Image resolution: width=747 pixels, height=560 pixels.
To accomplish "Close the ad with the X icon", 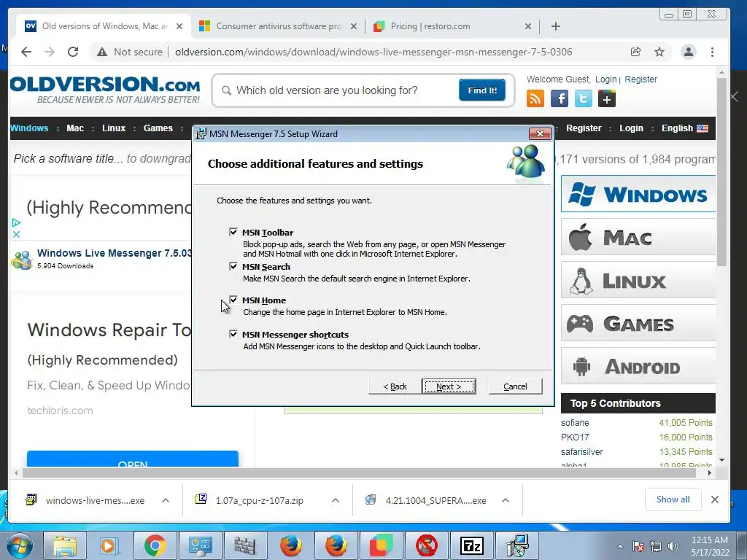I will (x=16, y=234).
